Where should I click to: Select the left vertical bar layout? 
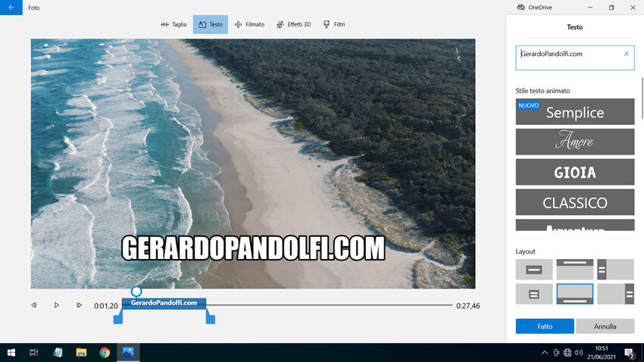coord(615,270)
